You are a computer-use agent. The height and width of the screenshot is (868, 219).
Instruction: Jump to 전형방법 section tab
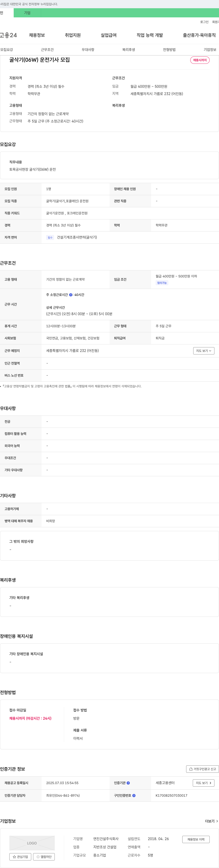[x=169, y=50]
